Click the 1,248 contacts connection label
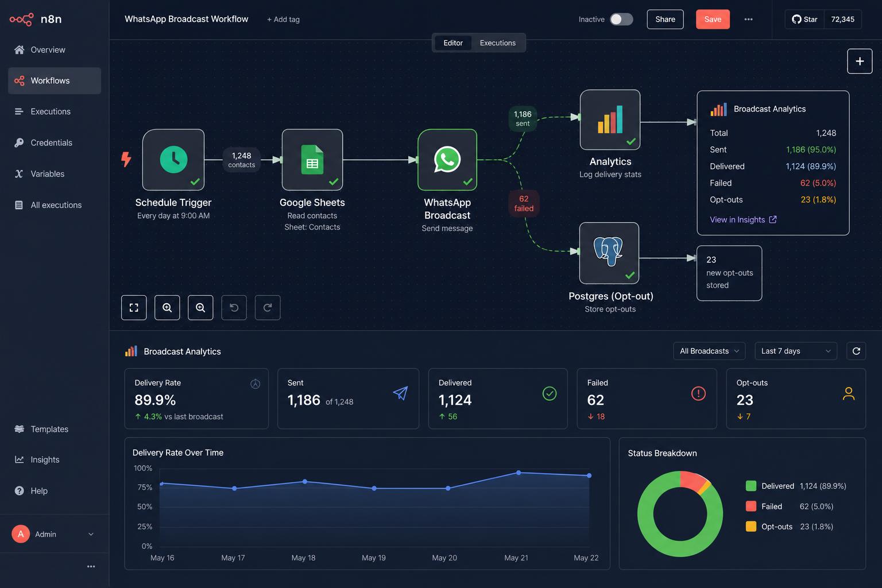 tap(241, 160)
